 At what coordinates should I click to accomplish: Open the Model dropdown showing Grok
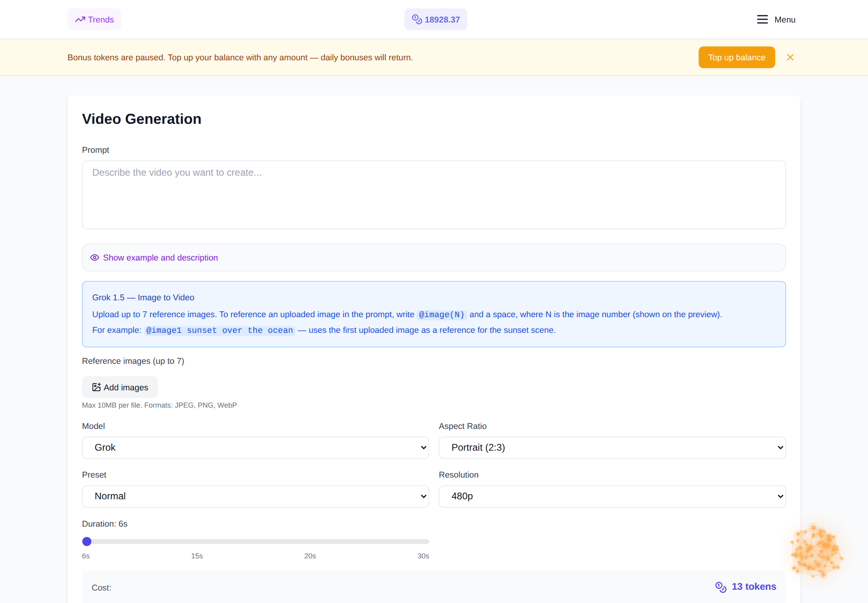(x=255, y=447)
